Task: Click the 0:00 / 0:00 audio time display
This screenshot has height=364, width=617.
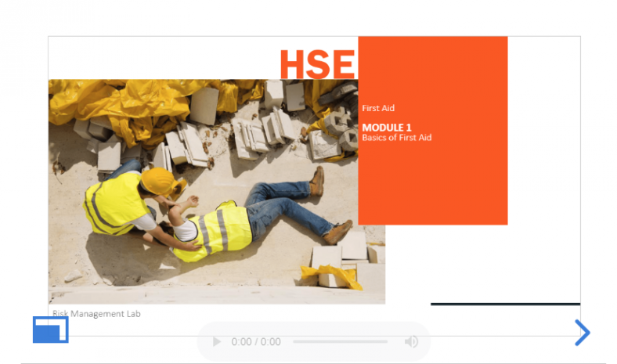Action: click(x=256, y=342)
